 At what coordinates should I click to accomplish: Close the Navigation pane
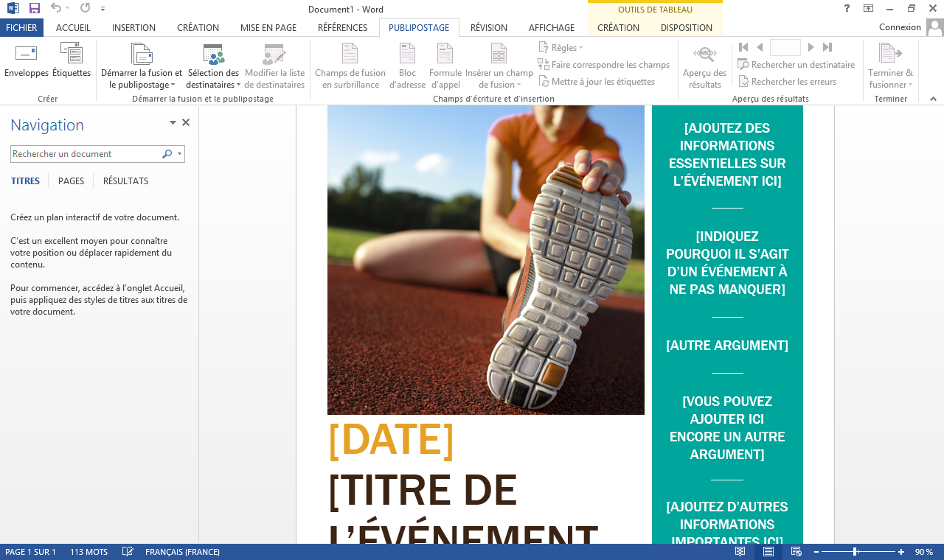click(x=186, y=123)
